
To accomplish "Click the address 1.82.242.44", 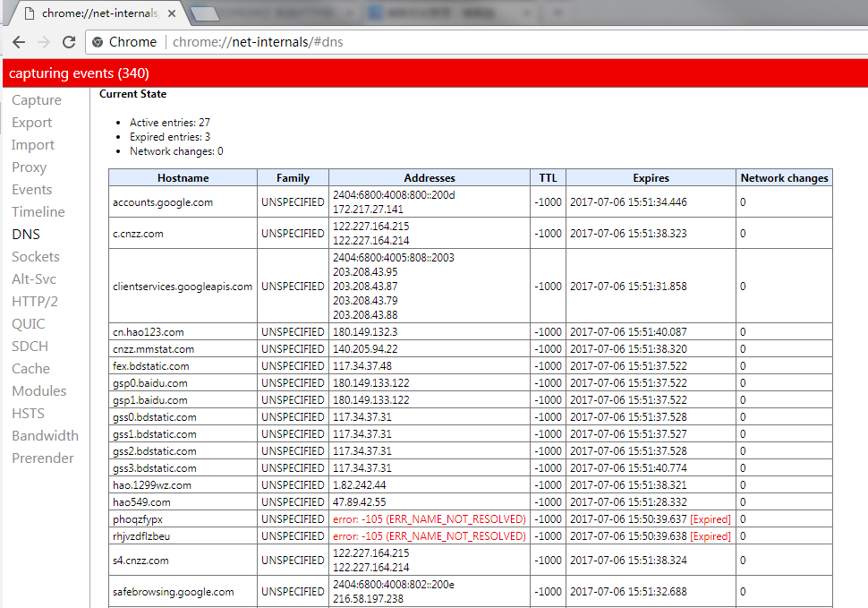I will pyautogui.click(x=359, y=485).
